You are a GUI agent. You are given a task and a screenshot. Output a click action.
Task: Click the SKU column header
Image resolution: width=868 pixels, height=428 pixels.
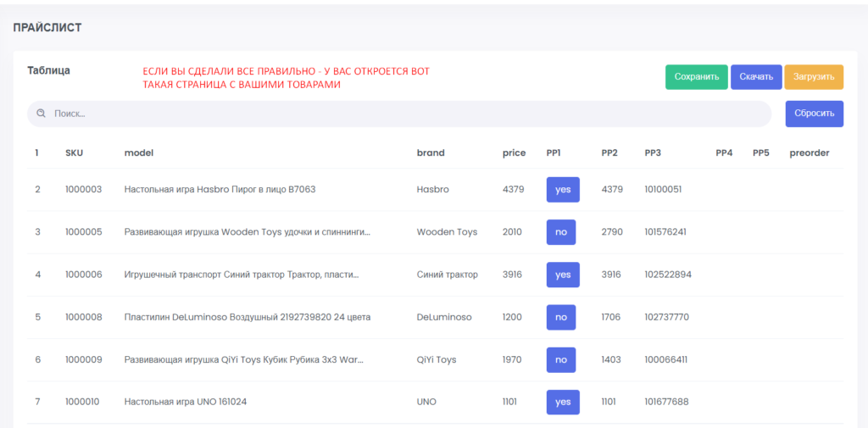click(75, 153)
